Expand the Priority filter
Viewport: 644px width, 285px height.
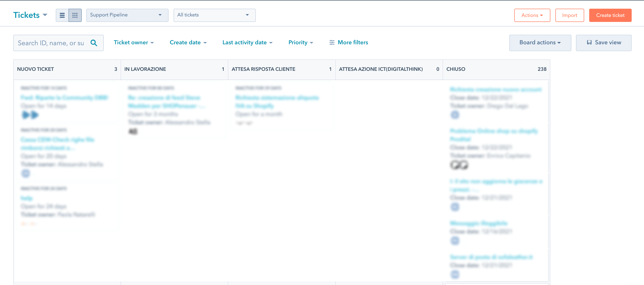301,42
